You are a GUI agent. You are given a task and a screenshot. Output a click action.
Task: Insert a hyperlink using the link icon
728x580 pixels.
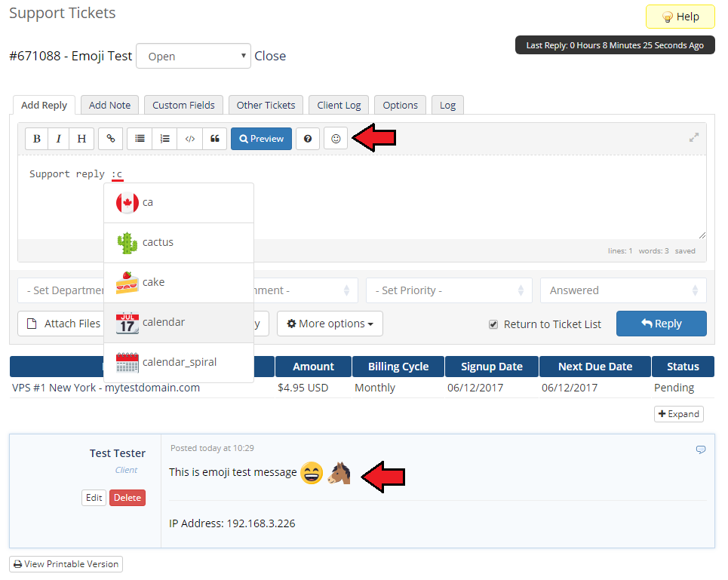(110, 139)
